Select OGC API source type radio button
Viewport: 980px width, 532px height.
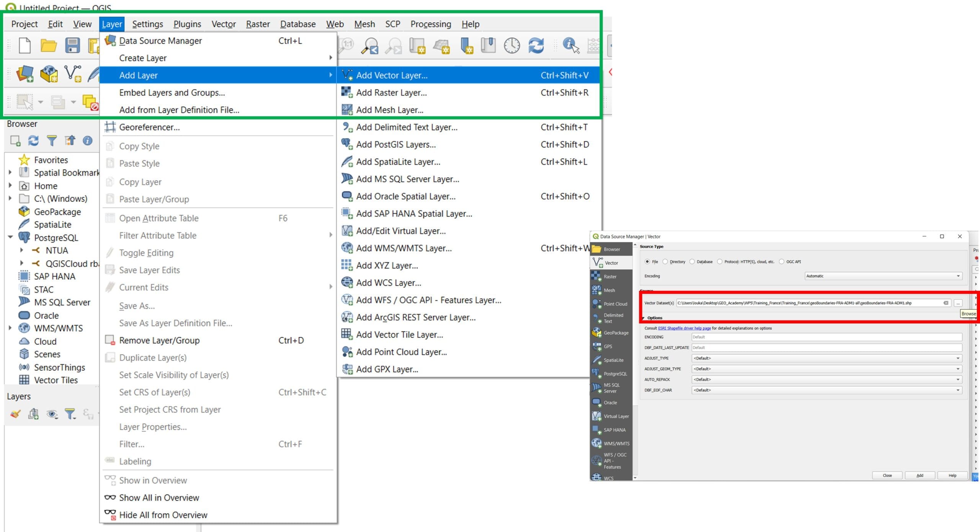782,262
